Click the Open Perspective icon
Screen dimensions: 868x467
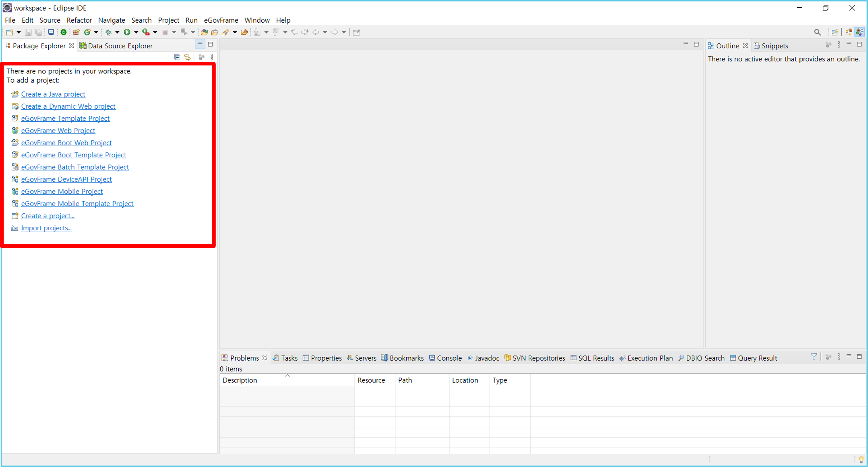(x=835, y=32)
